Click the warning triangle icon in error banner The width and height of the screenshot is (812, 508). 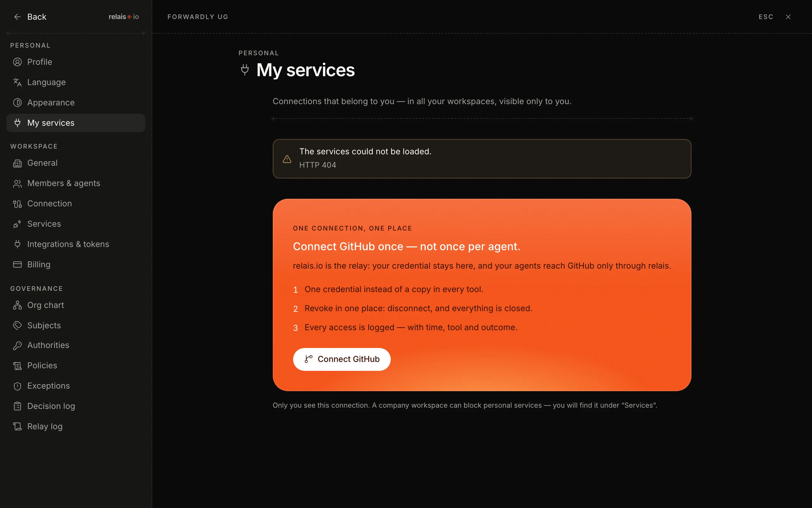pos(287,159)
